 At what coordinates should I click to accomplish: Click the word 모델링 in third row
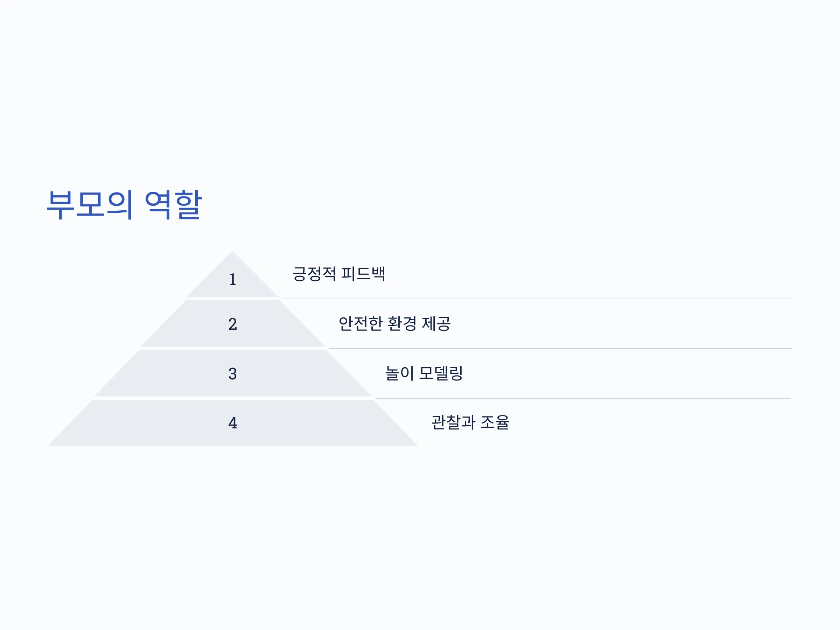point(441,373)
